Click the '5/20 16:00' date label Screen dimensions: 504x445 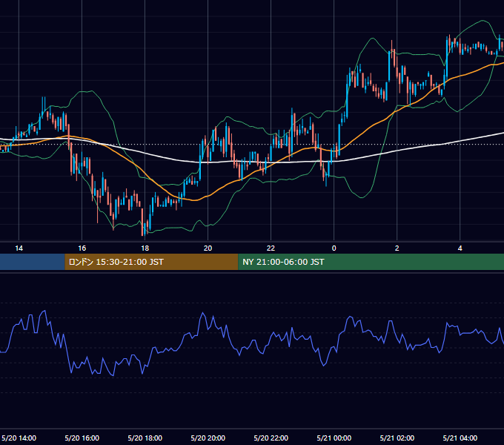pos(82,438)
